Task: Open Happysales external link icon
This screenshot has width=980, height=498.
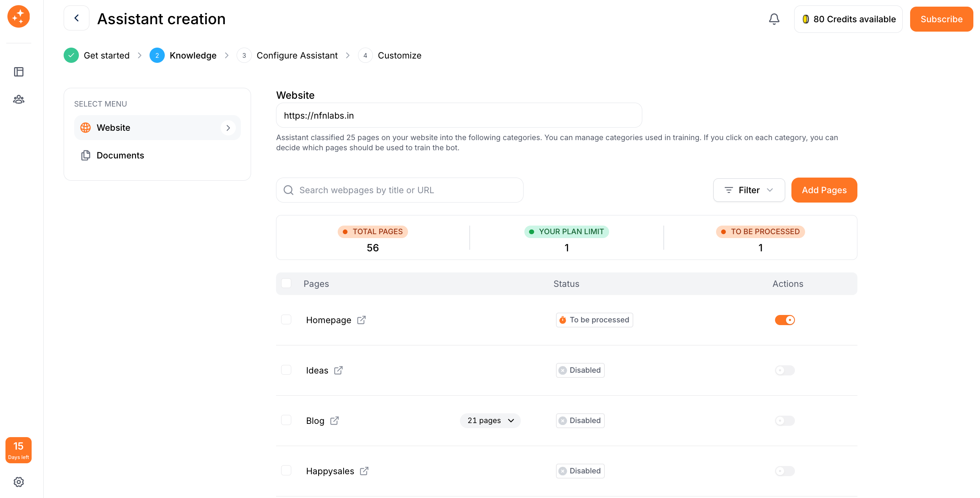Action: click(x=364, y=471)
